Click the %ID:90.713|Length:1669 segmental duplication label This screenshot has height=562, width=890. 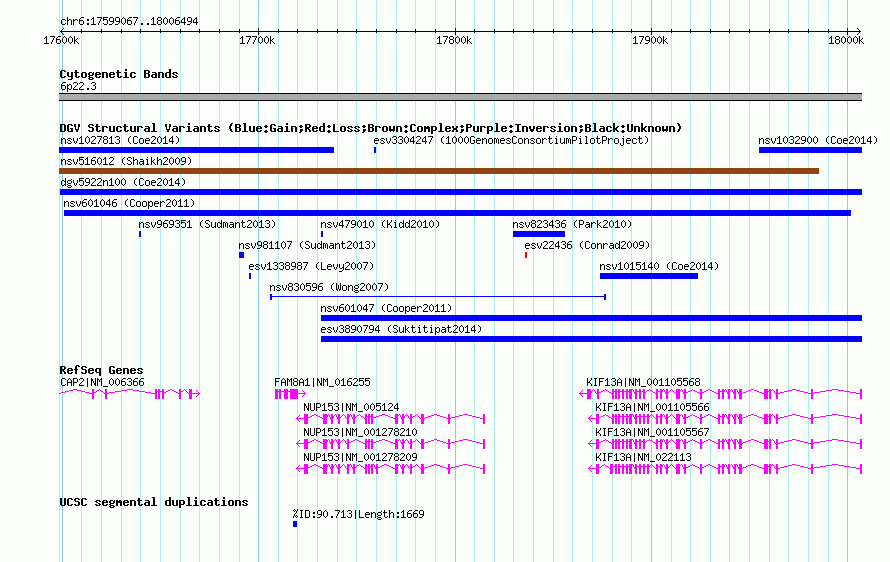pyautogui.click(x=358, y=514)
